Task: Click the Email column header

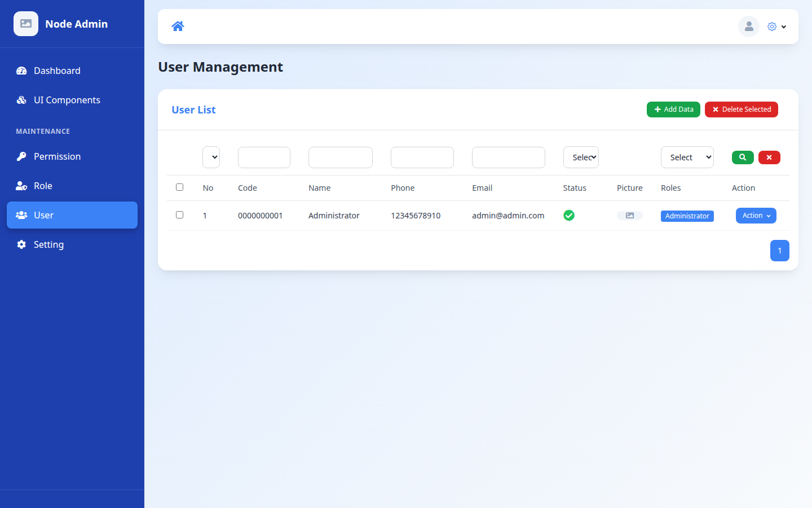Action: 482,188
